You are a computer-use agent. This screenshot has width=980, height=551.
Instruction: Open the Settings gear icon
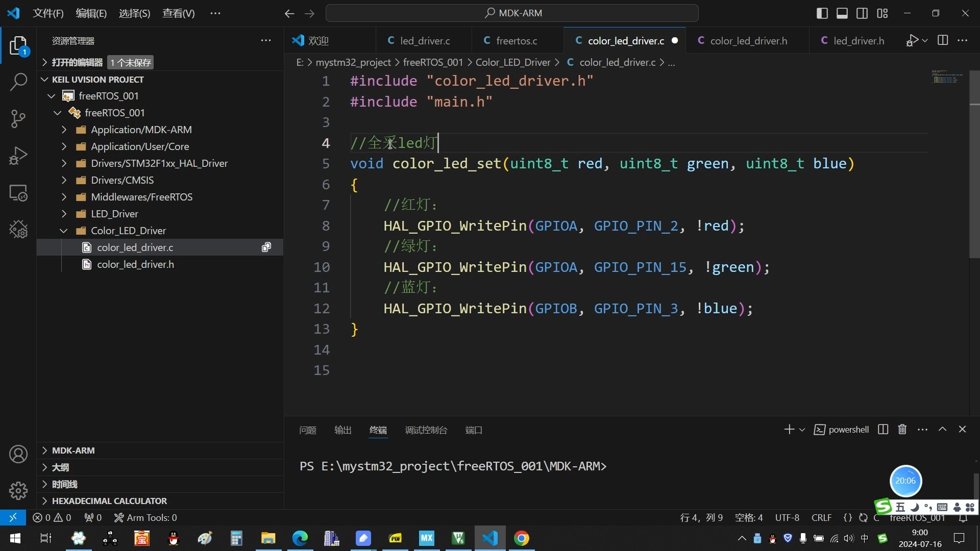[x=18, y=489]
